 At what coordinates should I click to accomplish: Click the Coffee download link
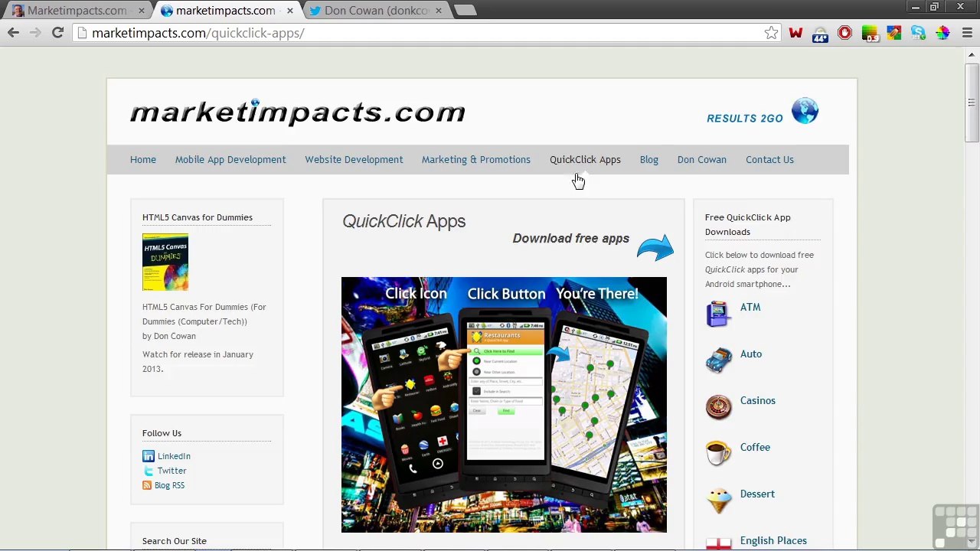[x=755, y=447]
